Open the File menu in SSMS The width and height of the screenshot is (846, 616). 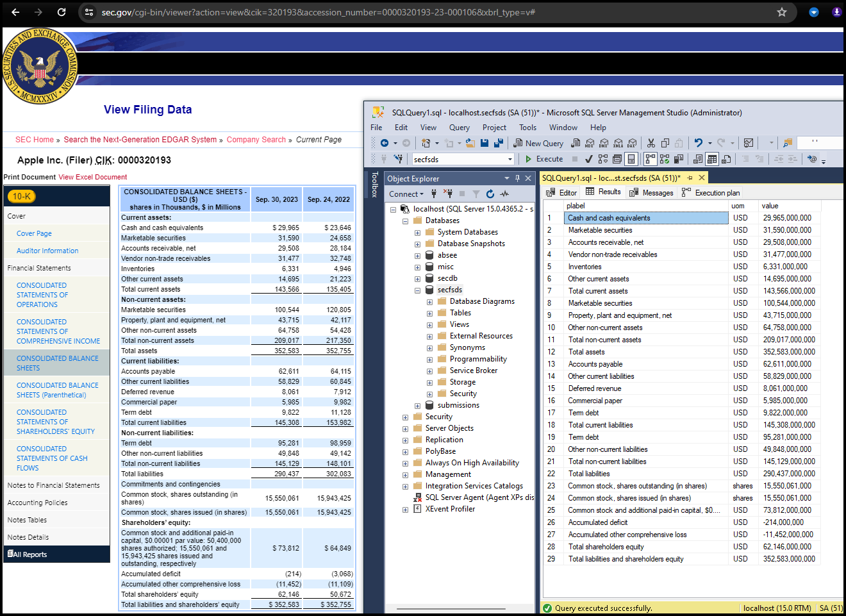(x=376, y=128)
